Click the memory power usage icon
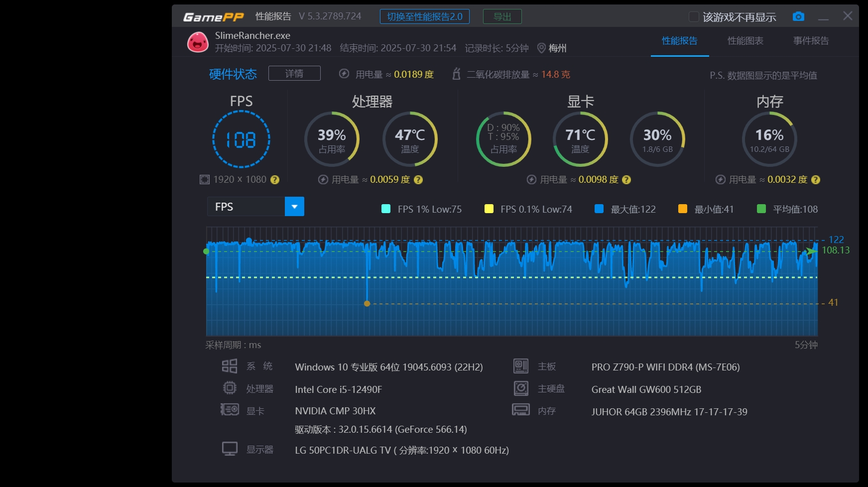 [721, 180]
